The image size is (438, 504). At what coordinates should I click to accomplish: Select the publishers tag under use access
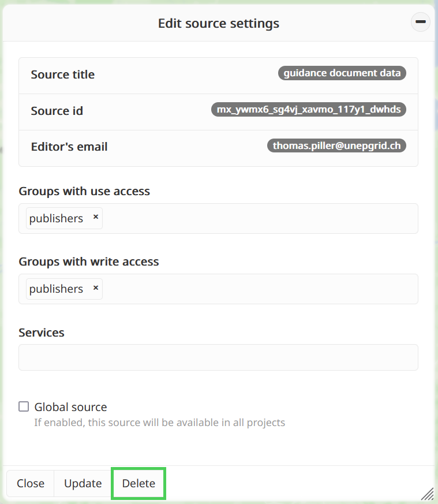click(56, 218)
